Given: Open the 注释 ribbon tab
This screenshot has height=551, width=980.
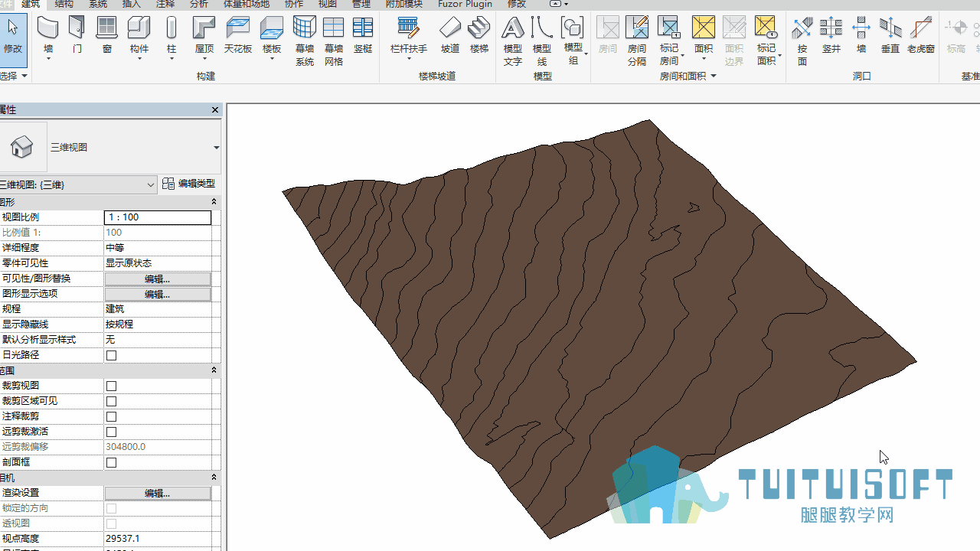Looking at the screenshot, I should click(x=165, y=4).
